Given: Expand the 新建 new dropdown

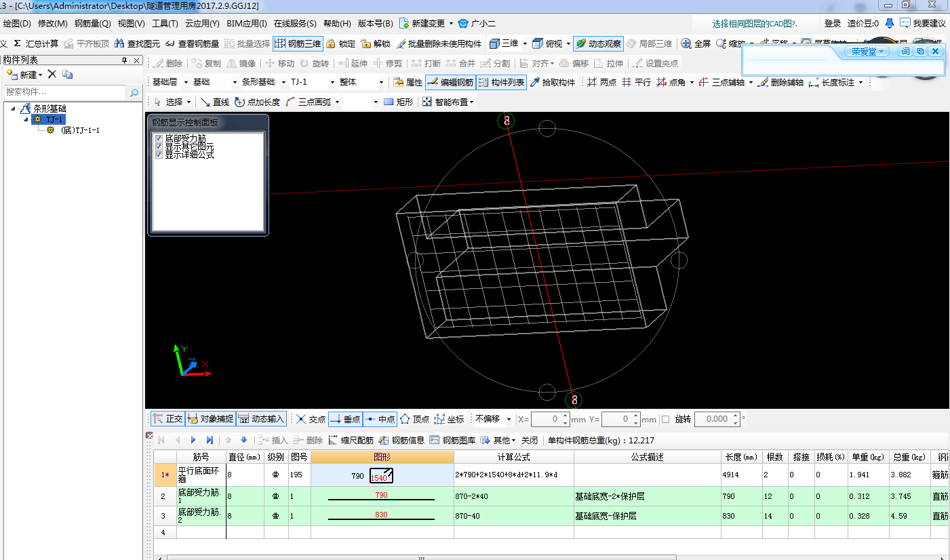Looking at the screenshot, I should click(41, 75).
